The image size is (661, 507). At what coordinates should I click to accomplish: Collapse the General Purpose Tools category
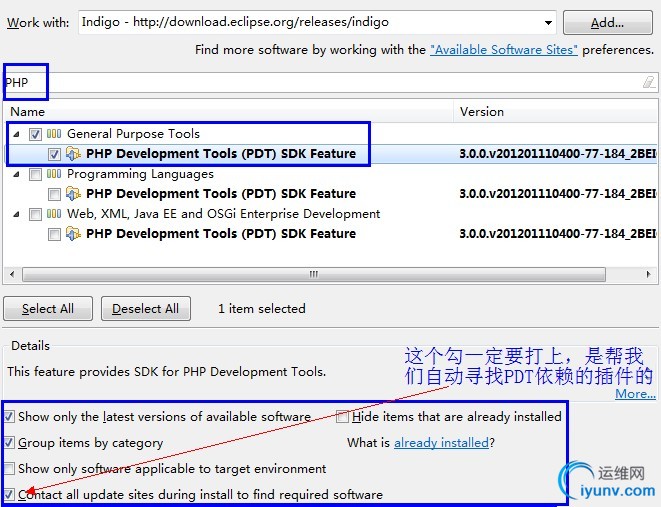[16, 134]
